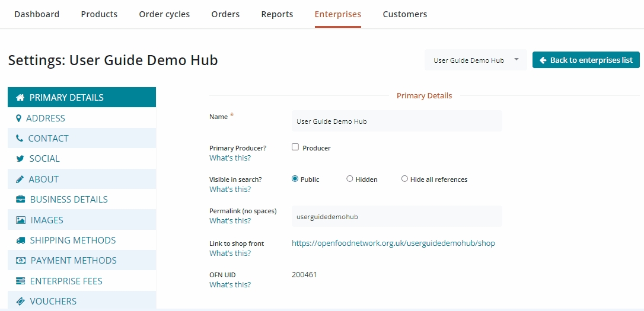Viewport: 644px width, 311px height.
Task: Select the Hidden visibility radio option
Action: click(x=350, y=179)
